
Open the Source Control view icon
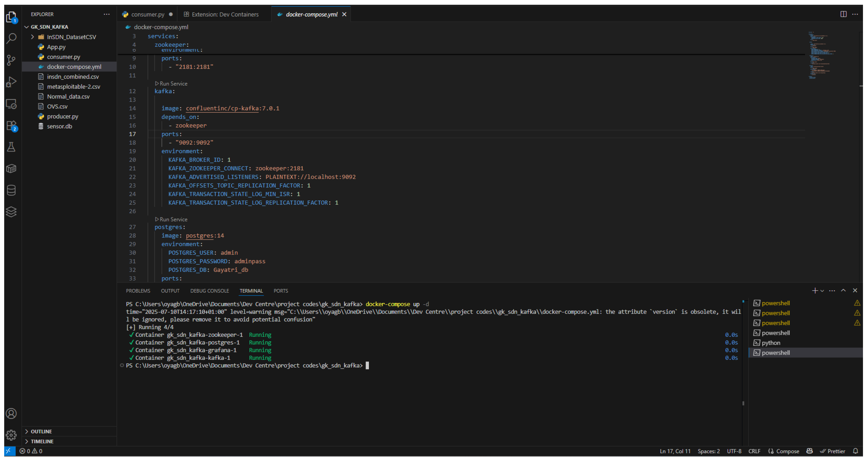coord(11,60)
